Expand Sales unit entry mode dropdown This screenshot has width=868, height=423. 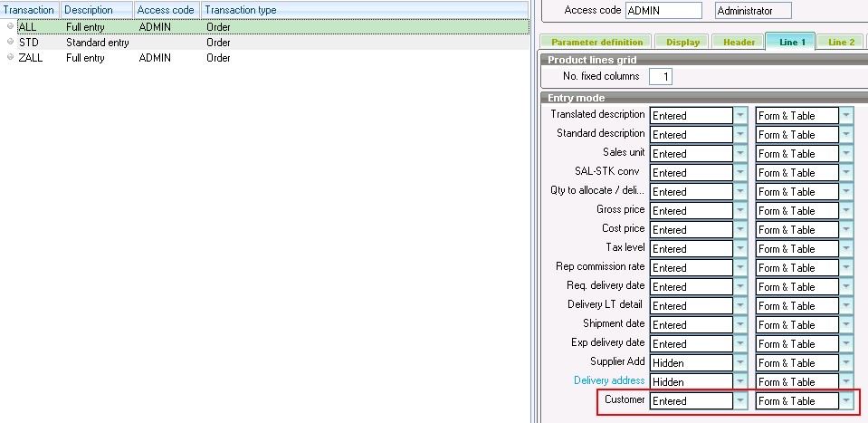(x=740, y=153)
